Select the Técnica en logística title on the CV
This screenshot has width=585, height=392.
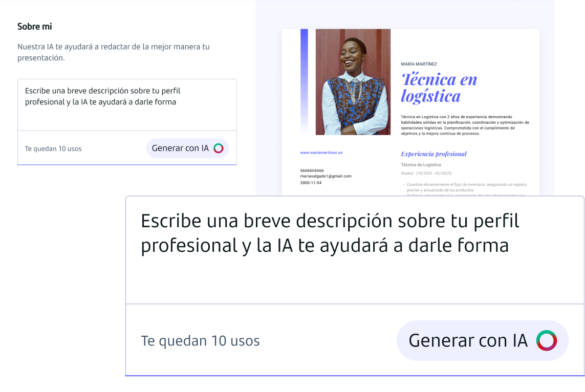pos(439,87)
